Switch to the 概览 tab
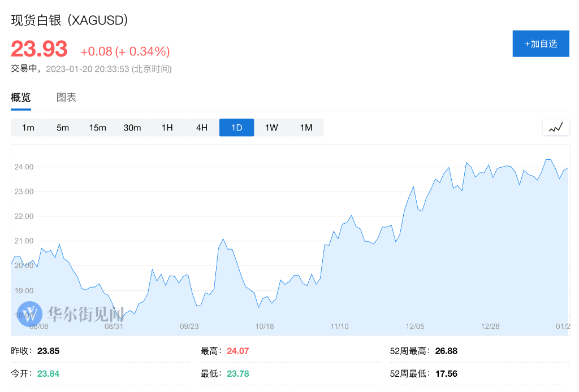 [x=21, y=98]
